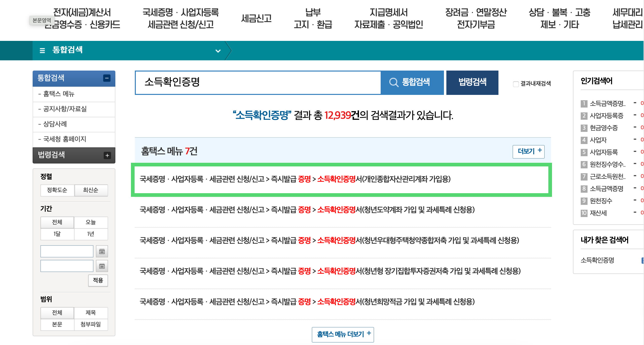Choose the 제목 search scope option
644x345 pixels.
tap(91, 312)
